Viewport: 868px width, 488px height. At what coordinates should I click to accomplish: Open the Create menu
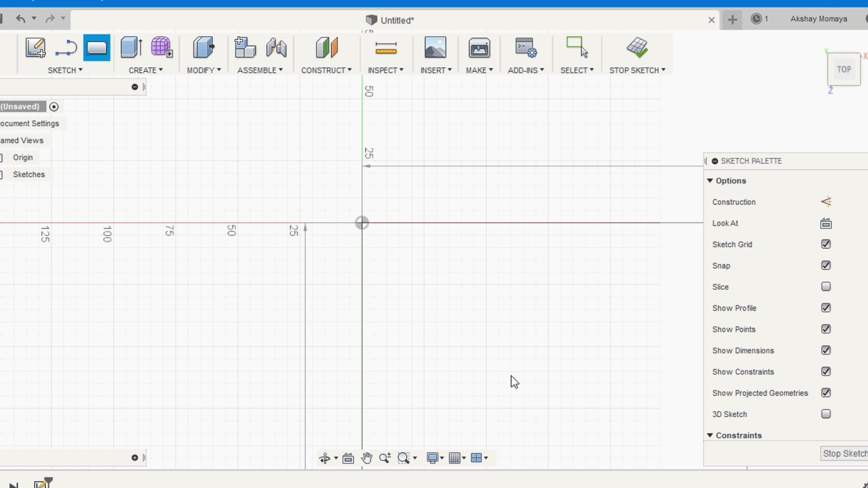(145, 70)
